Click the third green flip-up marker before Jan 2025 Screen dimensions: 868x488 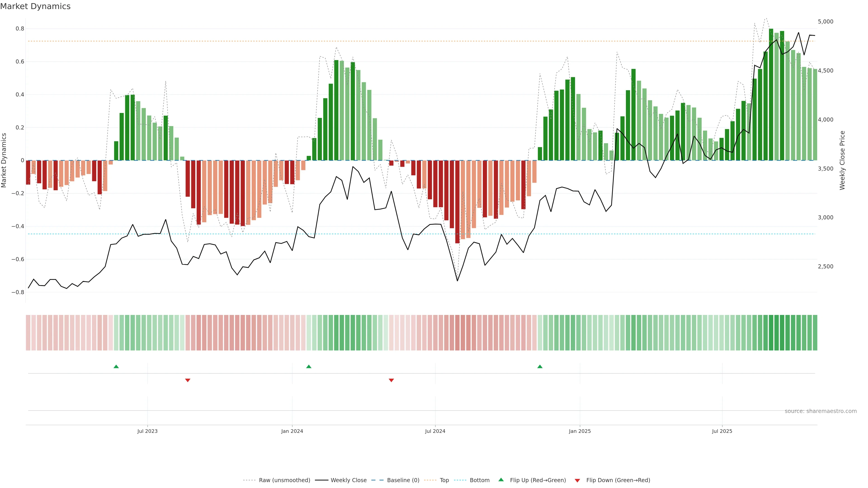point(540,366)
